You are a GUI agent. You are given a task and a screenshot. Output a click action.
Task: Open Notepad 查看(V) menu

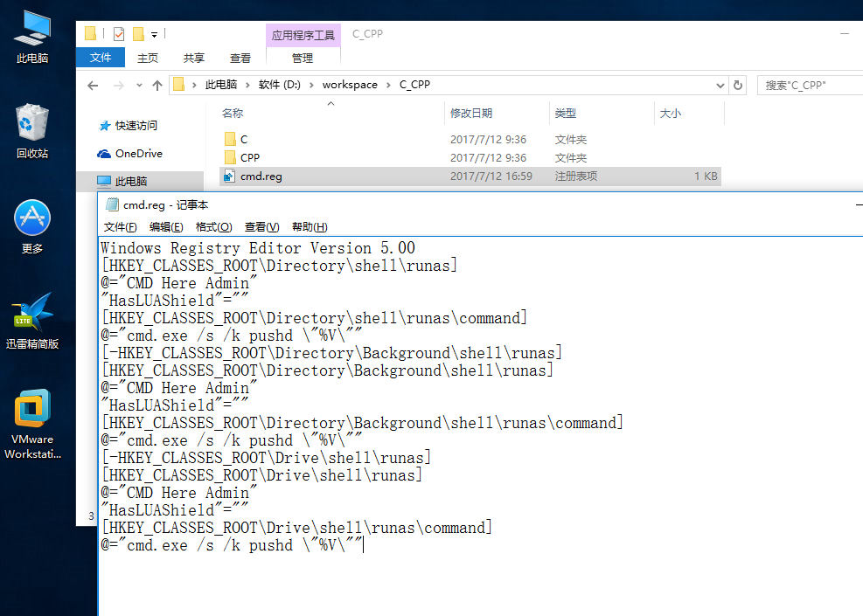[262, 227]
